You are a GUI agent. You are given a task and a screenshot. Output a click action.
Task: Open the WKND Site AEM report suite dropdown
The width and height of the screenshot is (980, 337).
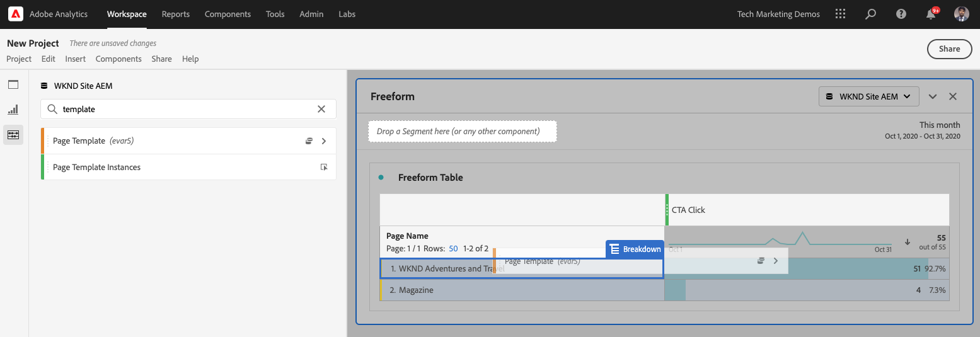pyautogui.click(x=868, y=96)
